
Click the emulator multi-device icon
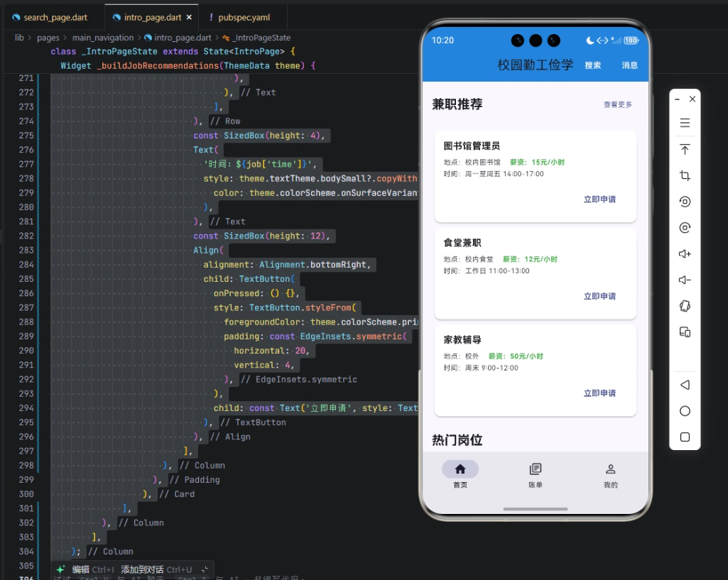(685, 332)
